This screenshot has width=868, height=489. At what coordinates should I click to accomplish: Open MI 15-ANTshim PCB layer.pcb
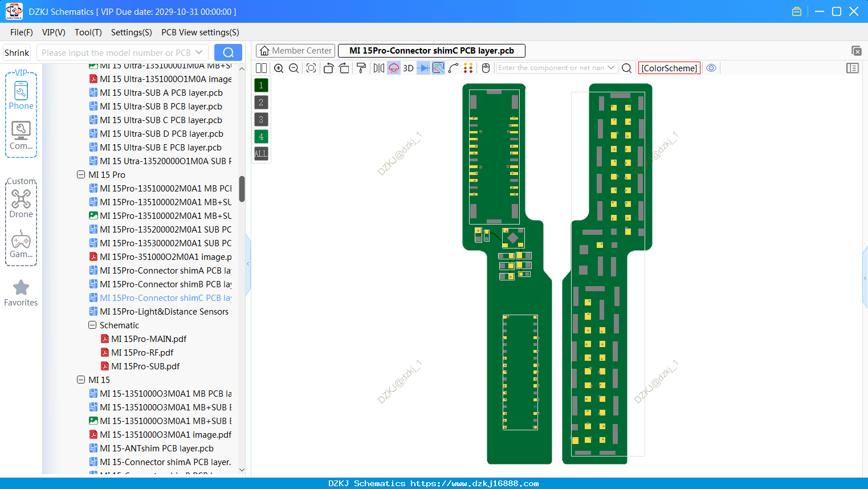point(151,448)
